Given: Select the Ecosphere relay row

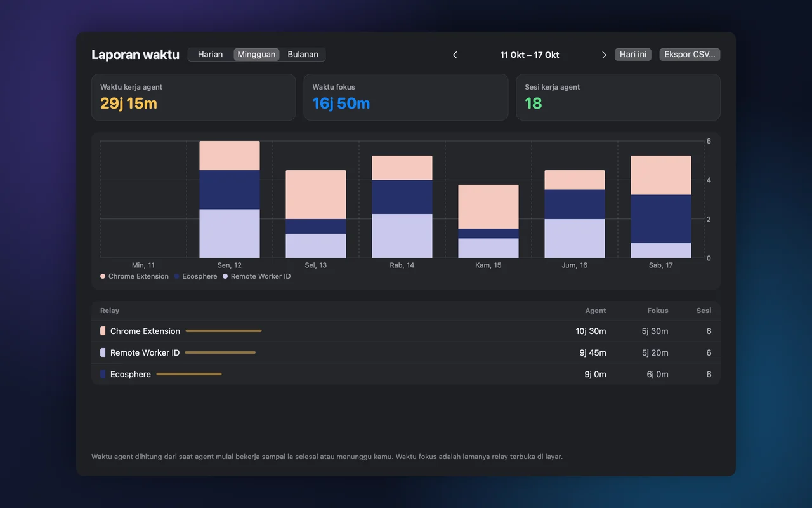Looking at the screenshot, I should click(x=406, y=374).
